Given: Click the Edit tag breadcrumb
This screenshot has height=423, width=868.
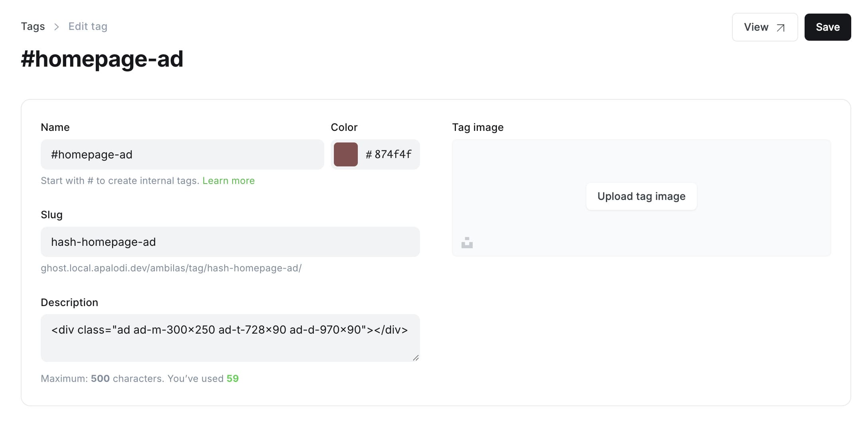Looking at the screenshot, I should (x=88, y=26).
